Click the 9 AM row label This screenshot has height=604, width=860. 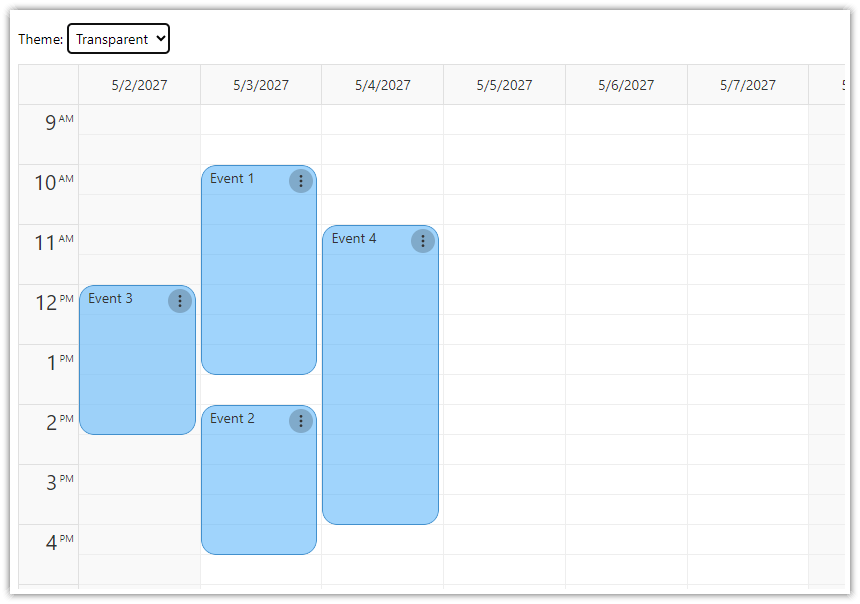pos(46,121)
